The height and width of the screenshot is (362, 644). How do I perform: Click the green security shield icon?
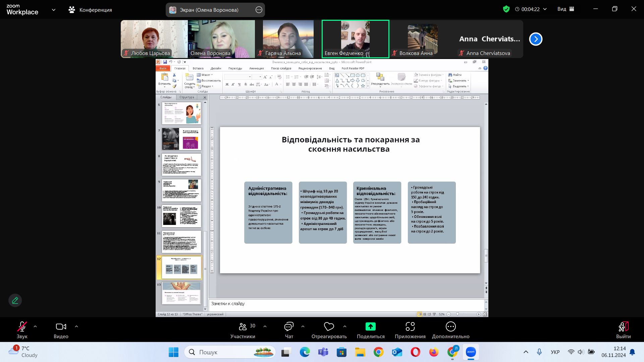pos(506,9)
